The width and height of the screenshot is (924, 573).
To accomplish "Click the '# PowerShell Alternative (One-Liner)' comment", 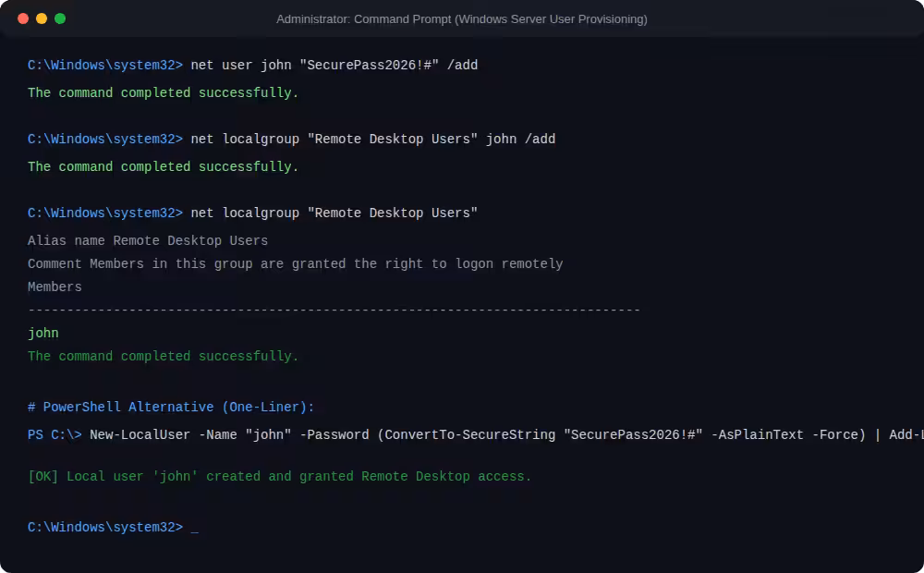I will (x=171, y=408).
